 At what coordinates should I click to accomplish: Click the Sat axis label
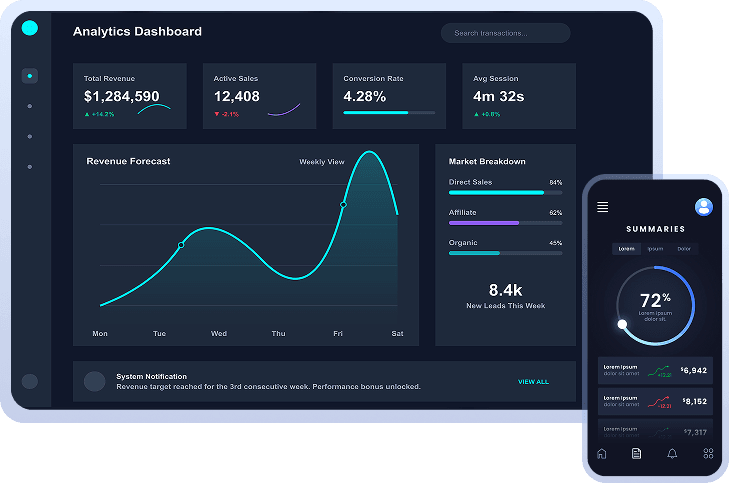[398, 333]
